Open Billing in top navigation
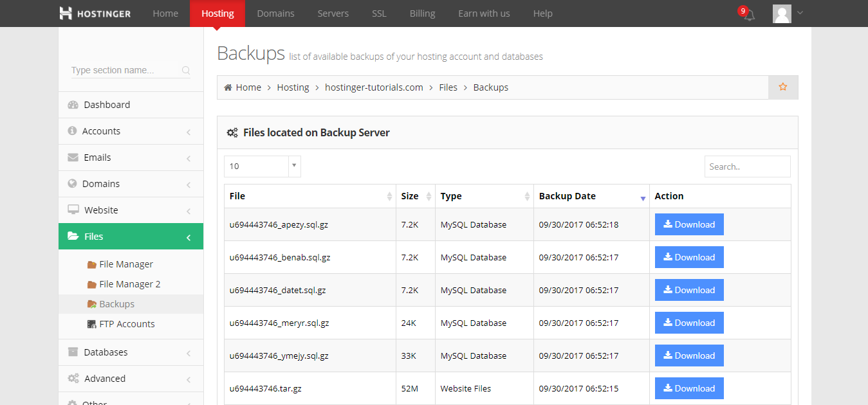The height and width of the screenshot is (405, 868). 422,14
